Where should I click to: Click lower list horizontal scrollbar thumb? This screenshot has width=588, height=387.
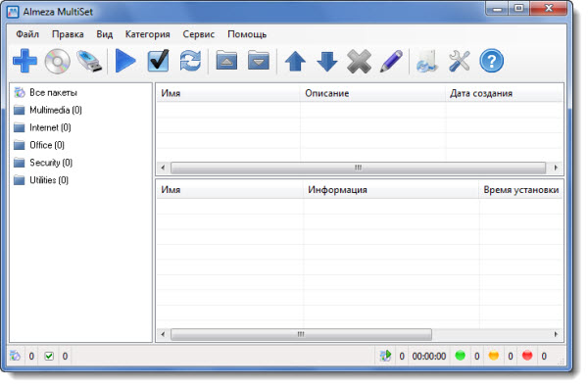pyautogui.click(x=301, y=334)
